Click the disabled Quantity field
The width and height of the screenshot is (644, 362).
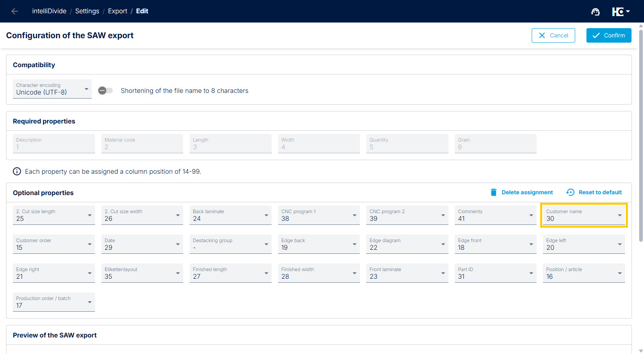point(407,144)
